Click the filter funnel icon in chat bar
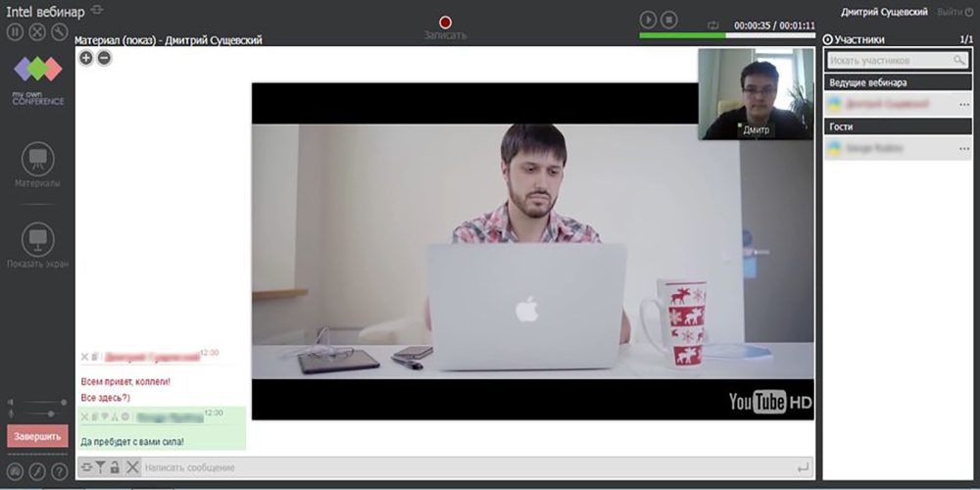Image resolution: width=980 pixels, height=490 pixels. pos(100,466)
